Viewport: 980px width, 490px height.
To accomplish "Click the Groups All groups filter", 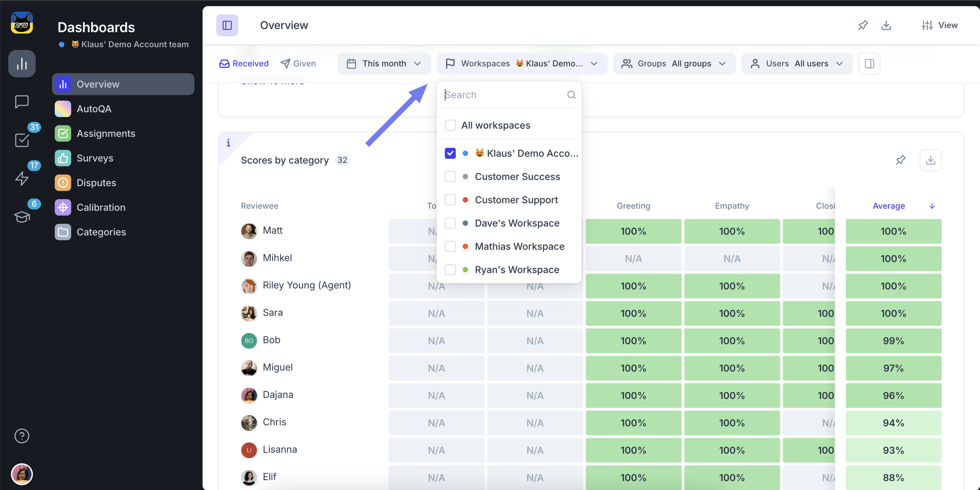I will pos(674,63).
